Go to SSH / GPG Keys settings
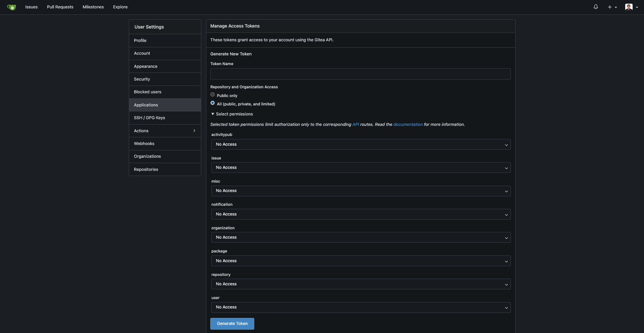Screen dimensions: 644x333 point(149,118)
